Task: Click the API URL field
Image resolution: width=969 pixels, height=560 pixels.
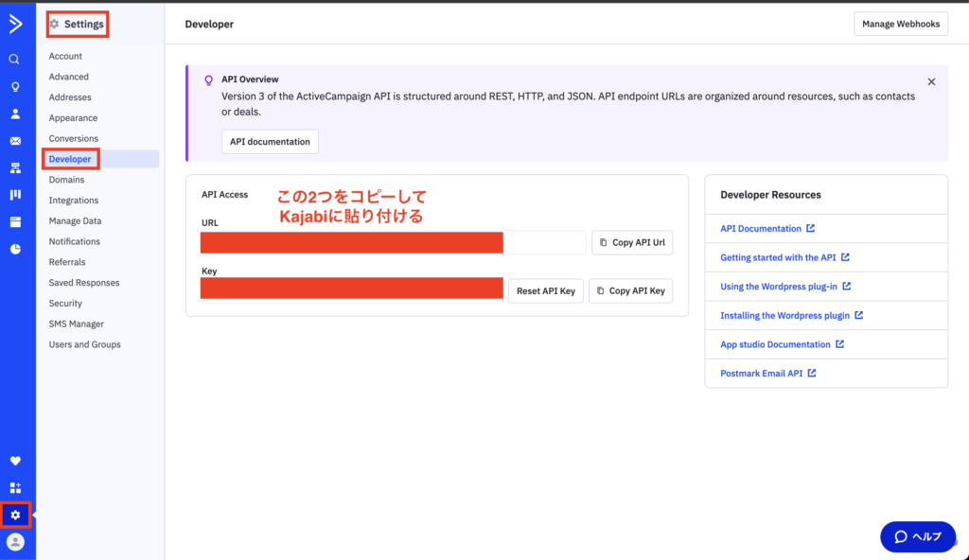Action: coord(393,242)
